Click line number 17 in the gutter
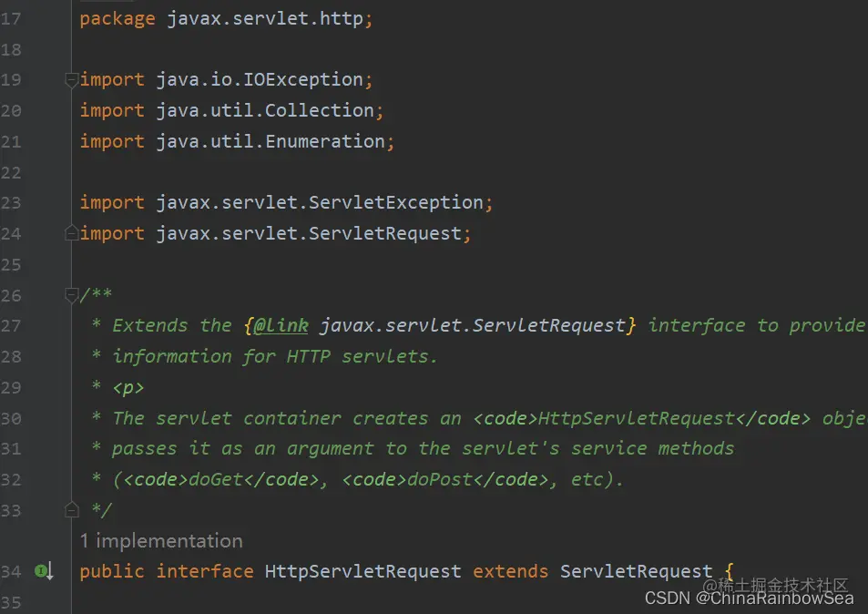This screenshot has height=614, width=868. point(11,19)
